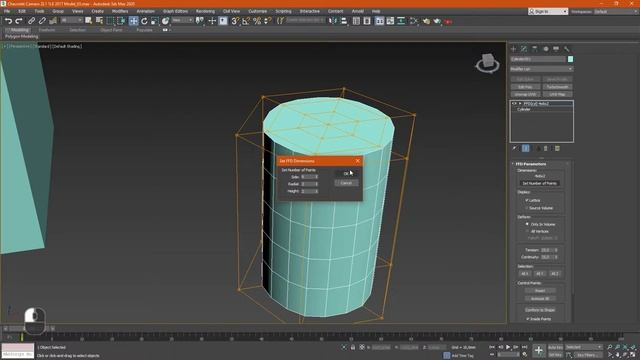Viewport: 640px width, 360px height.
Task: Expand the FFD(cyl) modifier sub-objects
Action: [x=520, y=104]
